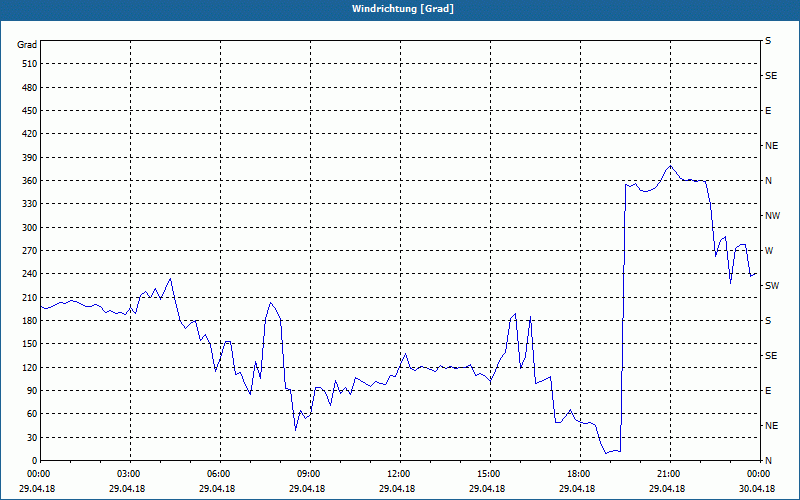This screenshot has height=500, width=800.
Task: Pick the 390 degree axis label
Action: coord(31,157)
